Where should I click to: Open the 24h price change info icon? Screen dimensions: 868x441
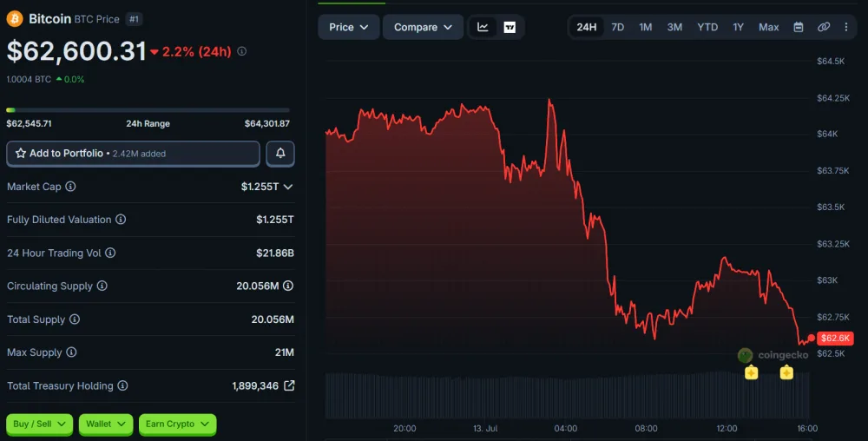242,51
